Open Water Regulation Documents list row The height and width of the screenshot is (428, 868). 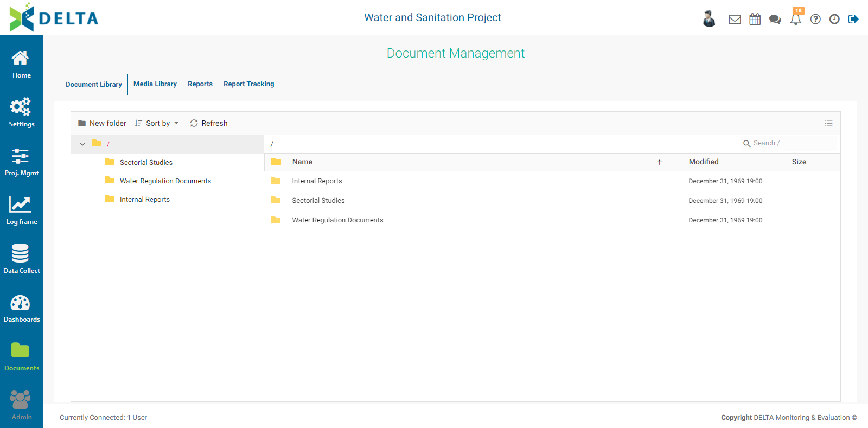(x=552, y=220)
